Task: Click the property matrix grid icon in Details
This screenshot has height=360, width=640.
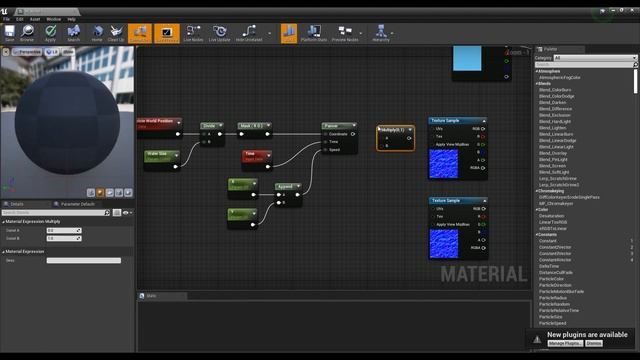Action: pos(117,213)
